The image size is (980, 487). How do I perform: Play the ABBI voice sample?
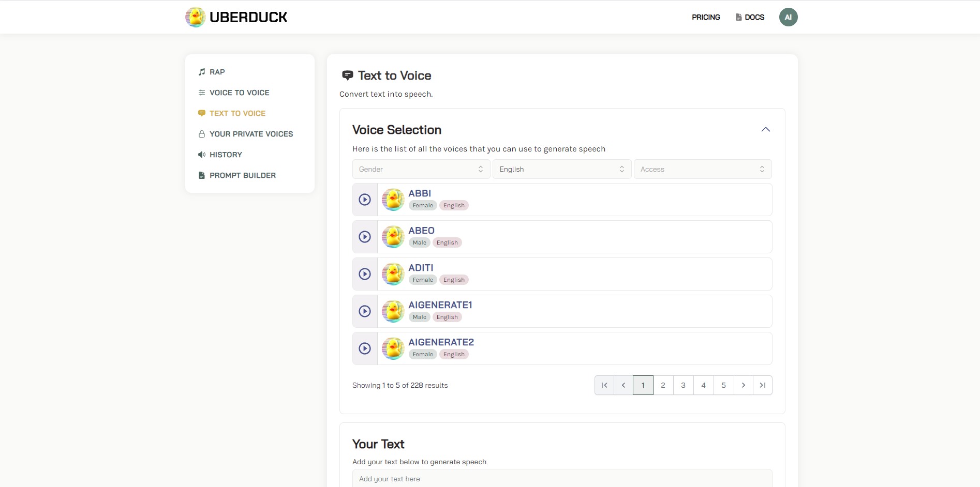pos(365,200)
